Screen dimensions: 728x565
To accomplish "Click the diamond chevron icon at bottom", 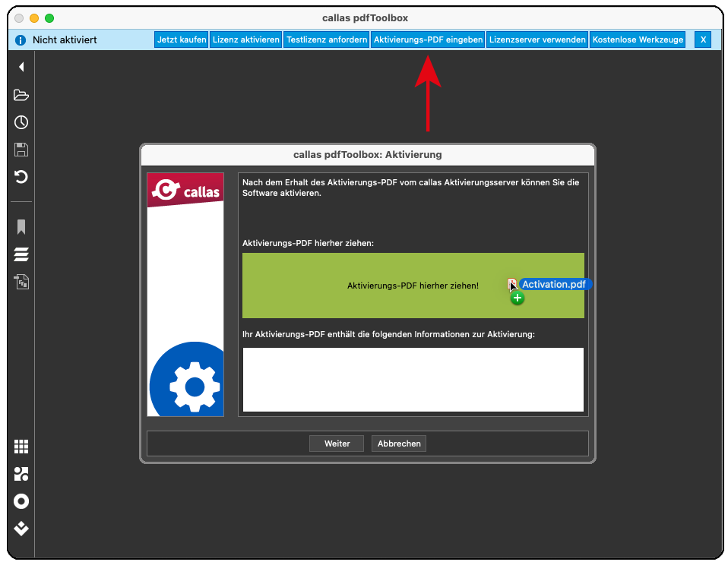I will [21, 529].
